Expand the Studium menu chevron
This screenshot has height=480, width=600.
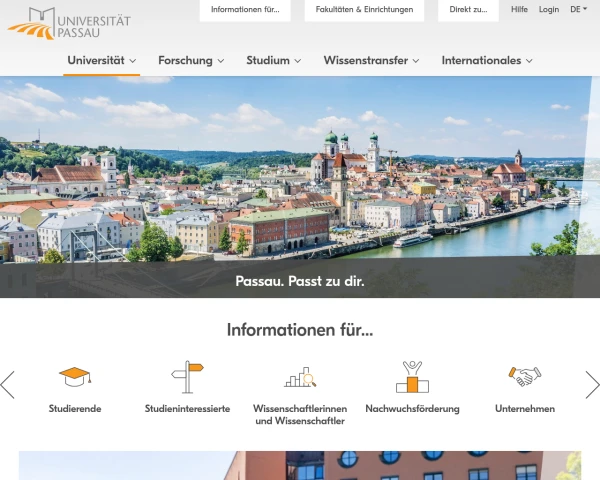point(298,61)
